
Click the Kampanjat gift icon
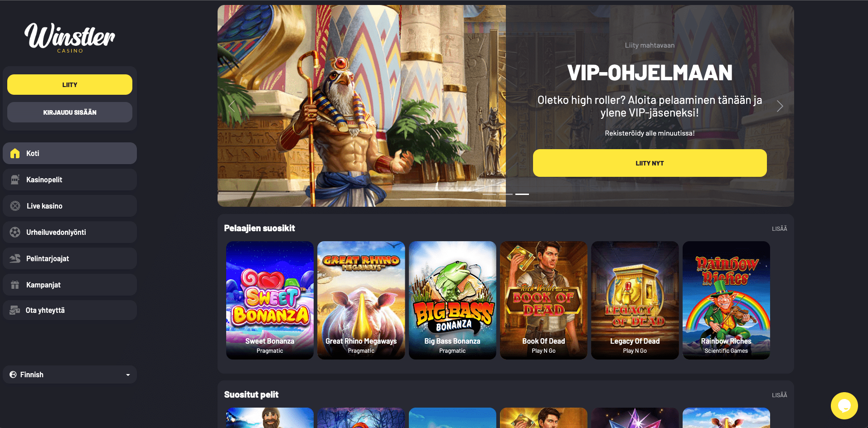point(15,285)
